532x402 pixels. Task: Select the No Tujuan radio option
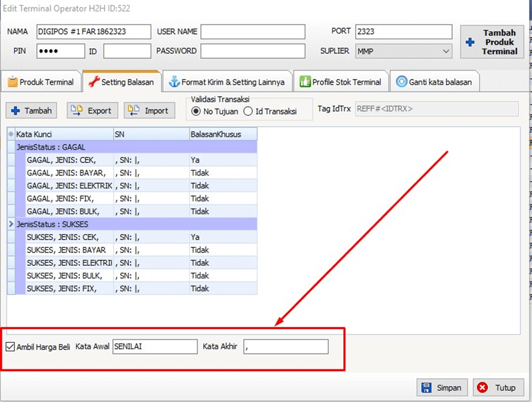195,111
